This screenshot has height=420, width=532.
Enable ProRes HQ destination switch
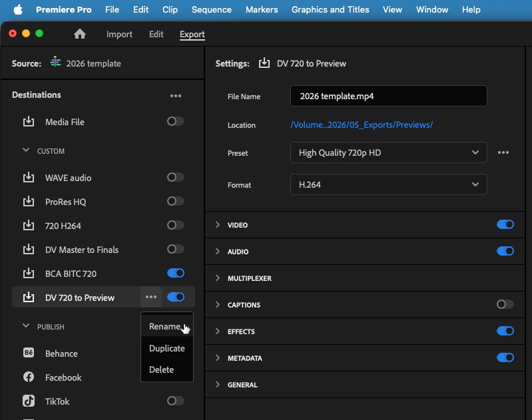(x=175, y=201)
